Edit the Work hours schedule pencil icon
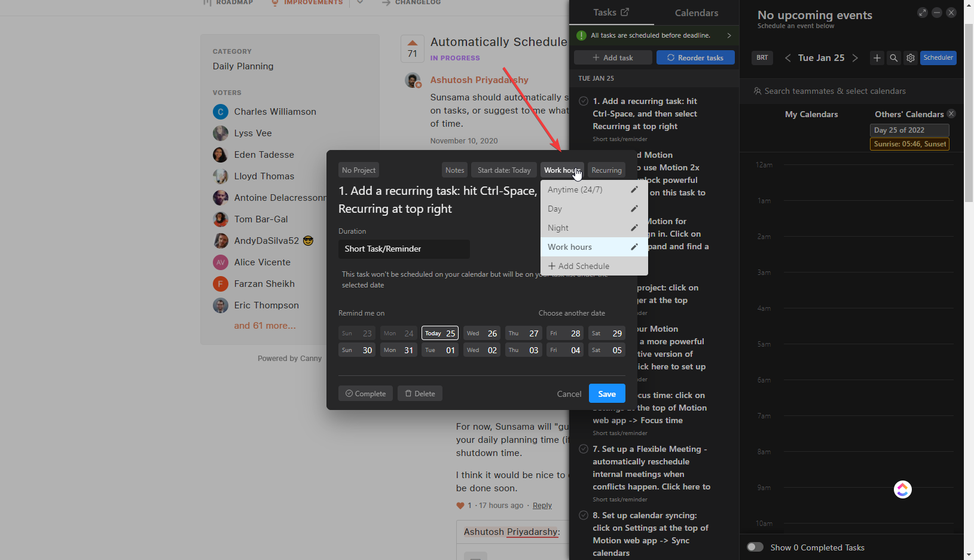974x560 pixels. coord(634,247)
